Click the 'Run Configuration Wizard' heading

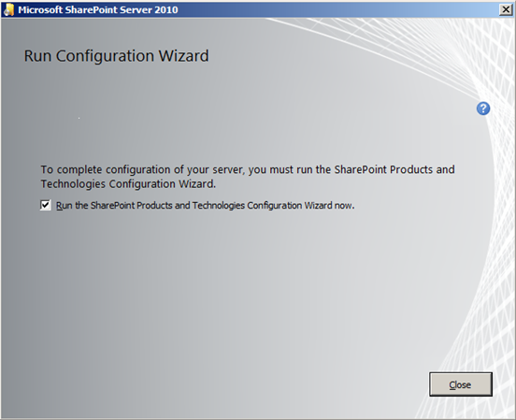tap(116, 55)
